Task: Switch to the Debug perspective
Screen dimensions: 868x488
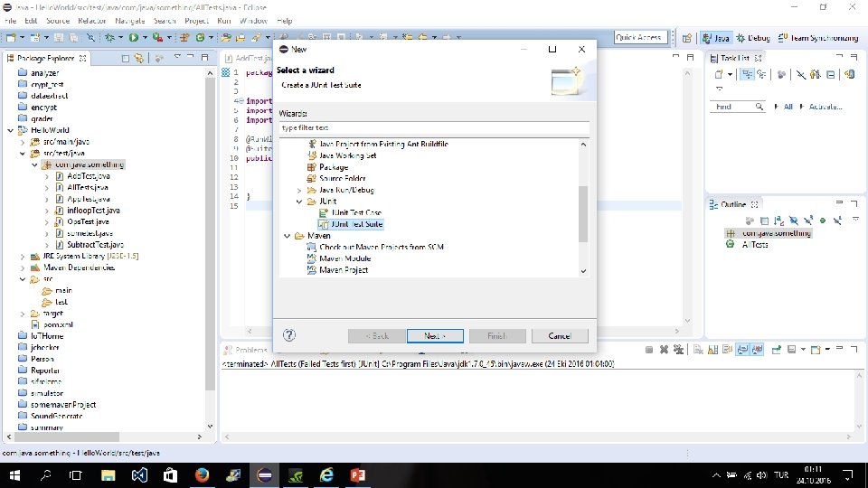Action: [753, 38]
